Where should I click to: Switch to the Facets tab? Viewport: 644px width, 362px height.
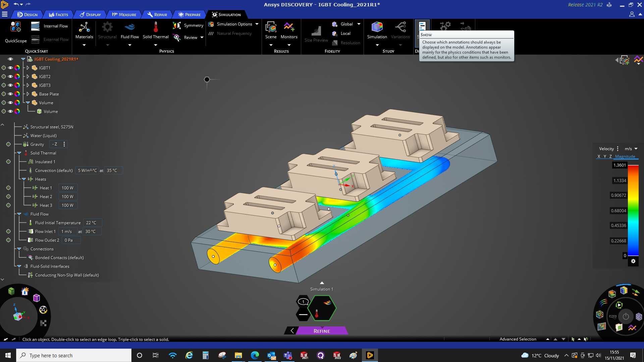[58, 14]
